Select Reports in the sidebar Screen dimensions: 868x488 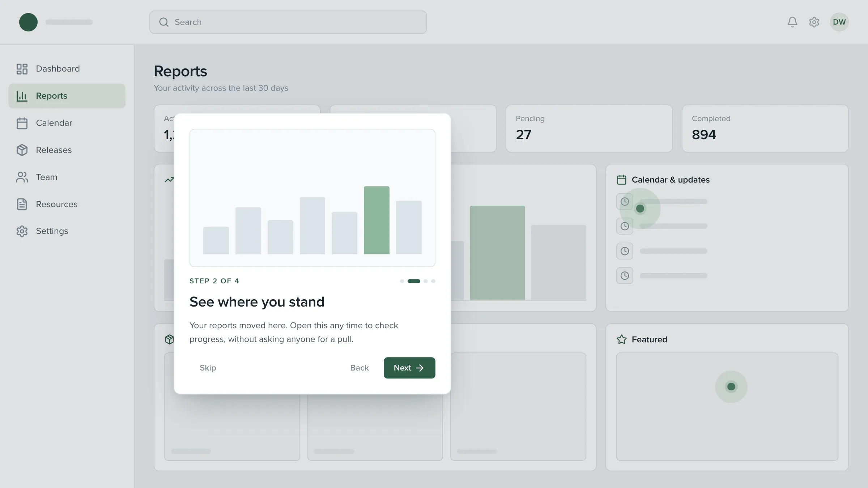pyautogui.click(x=67, y=96)
